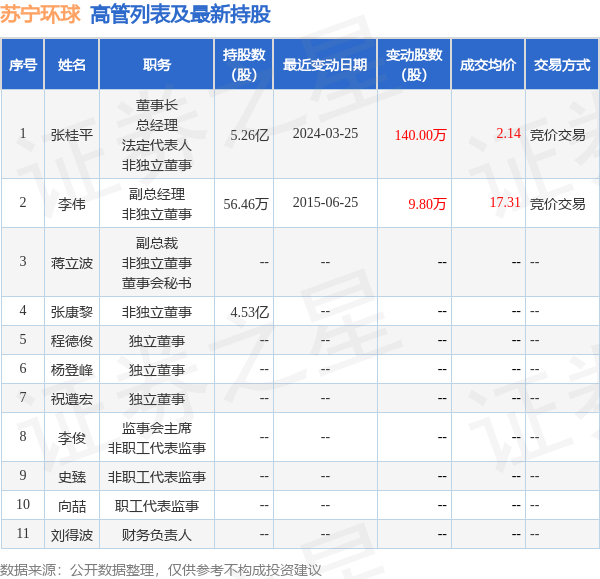The image size is (600, 579).
Task: Select the 交易方式 column header
Action: coord(562,65)
